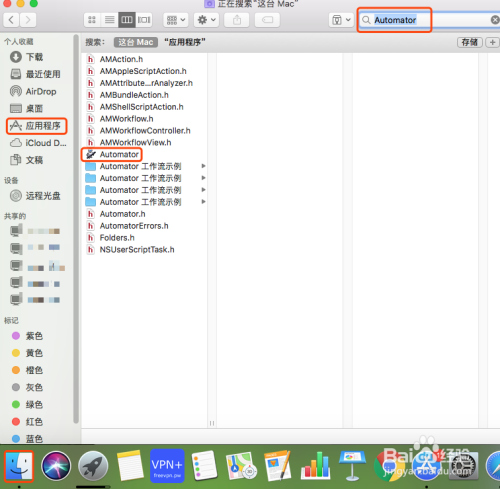Image resolution: width=500 pixels, height=489 pixels.
Task: Select the AMAttribute…rAnalyzer.h file
Action: (140, 83)
